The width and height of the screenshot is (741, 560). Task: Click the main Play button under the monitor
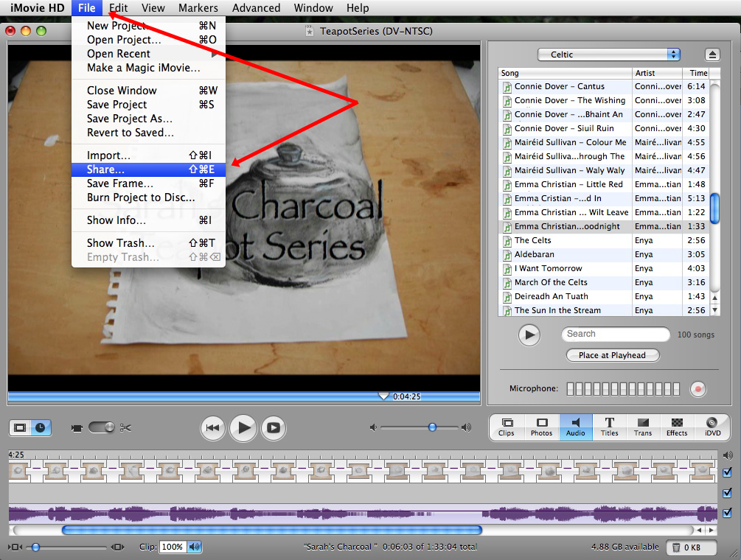point(243,428)
